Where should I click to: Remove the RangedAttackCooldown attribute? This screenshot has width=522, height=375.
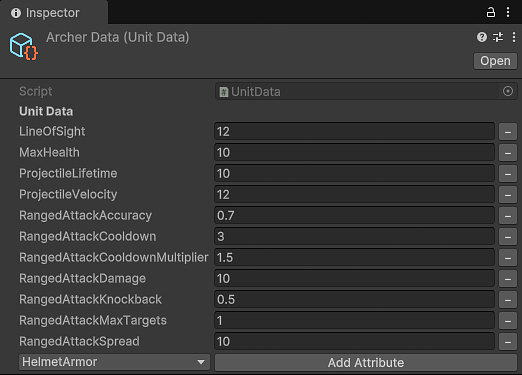click(508, 237)
